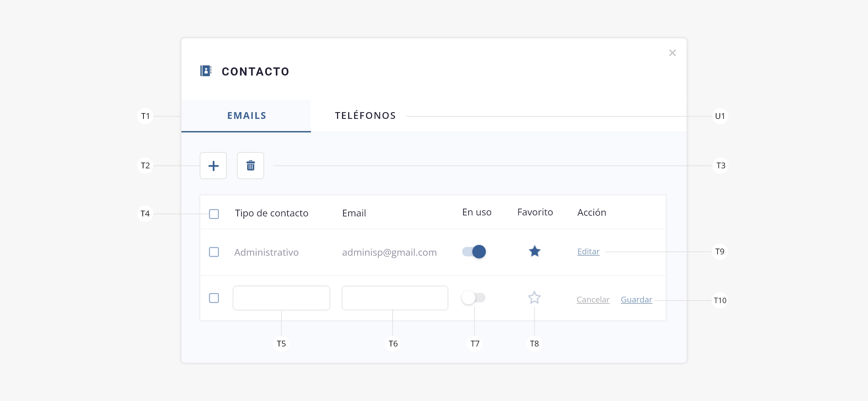Image resolution: width=868 pixels, height=401 pixels.
Task: Click Guardar to save the new email
Action: (636, 300)
